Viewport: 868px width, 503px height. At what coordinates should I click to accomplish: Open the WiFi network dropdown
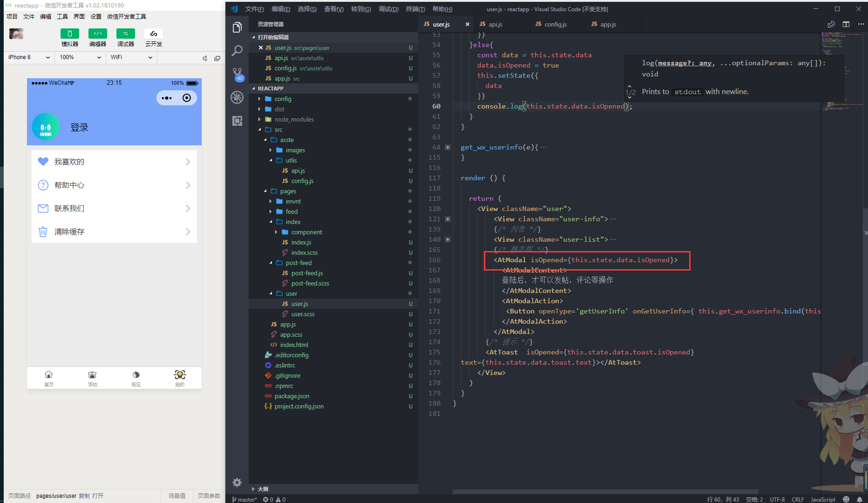click(132, 57)
